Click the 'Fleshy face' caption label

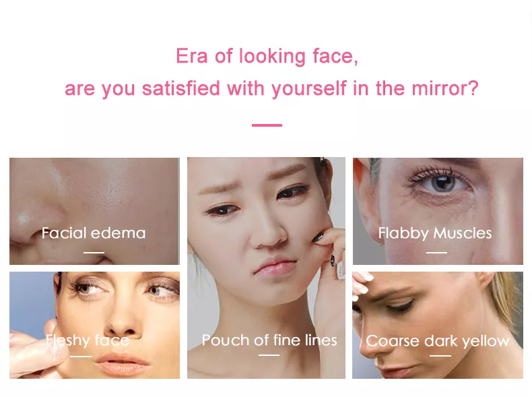point(88,340)
